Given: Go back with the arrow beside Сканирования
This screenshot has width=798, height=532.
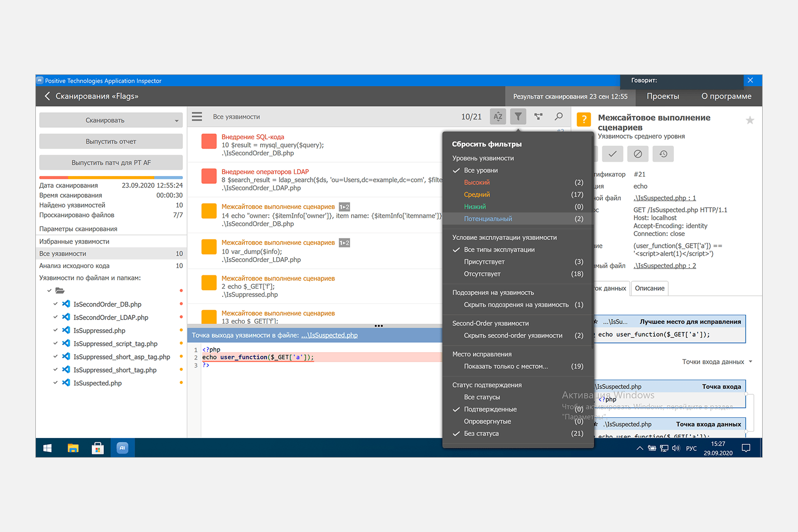Looking at the screenshot, I should (47, 96).
